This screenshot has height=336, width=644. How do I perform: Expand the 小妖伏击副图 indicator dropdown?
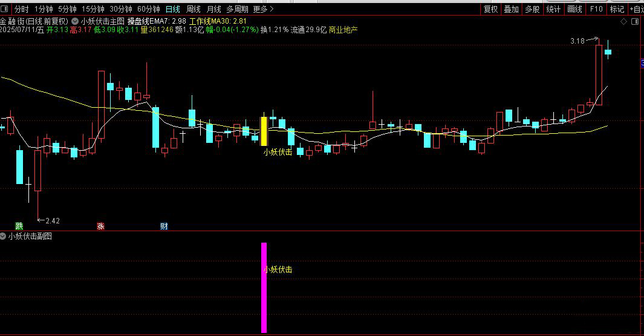pos(3,236)
